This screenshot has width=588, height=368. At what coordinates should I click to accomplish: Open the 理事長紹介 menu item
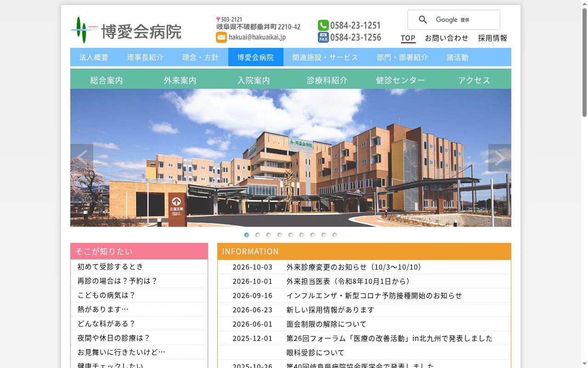pyautogui.click(x=145, y=57)
